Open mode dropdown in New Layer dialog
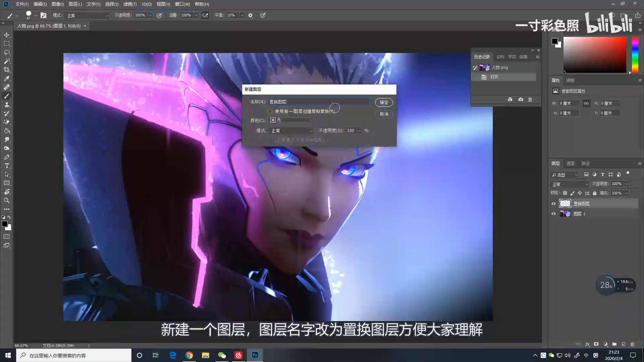644x362 pixels. point(291,131)
